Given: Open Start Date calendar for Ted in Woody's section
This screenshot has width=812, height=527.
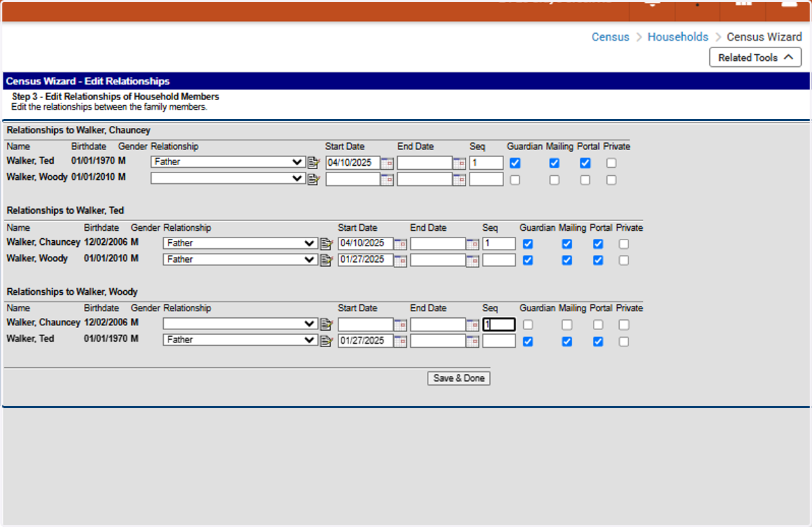Looking at the screenshot, I should [x=400, y=340].
